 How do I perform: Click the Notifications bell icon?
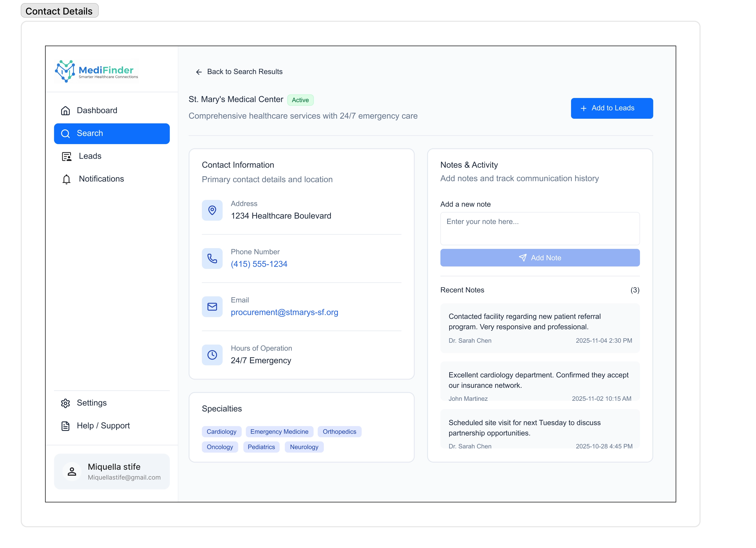pos(66,179)
